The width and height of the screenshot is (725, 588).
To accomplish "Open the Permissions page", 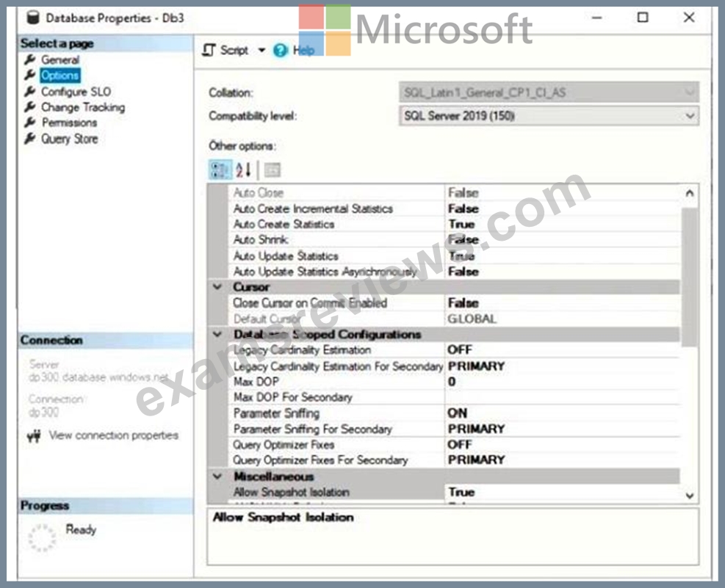I will (69, 123).
